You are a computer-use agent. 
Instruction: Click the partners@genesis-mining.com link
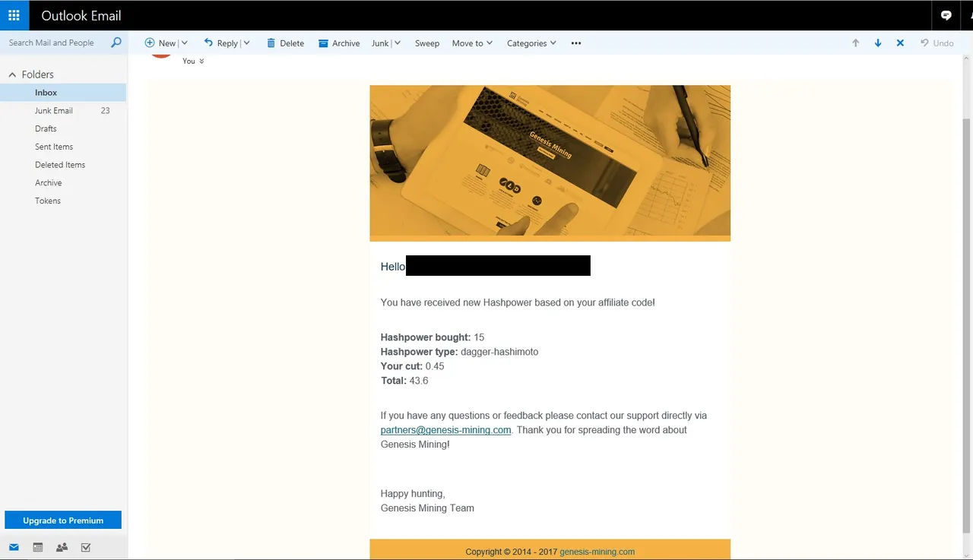[x=445, y=430]
